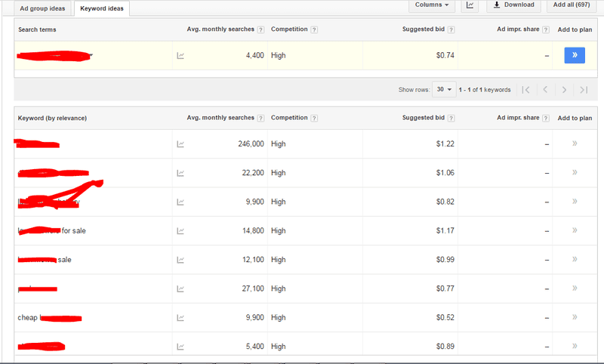Click the trend chart icon for the 246,000 searches row
Screen dimensions: 604x364
[180, 144]
